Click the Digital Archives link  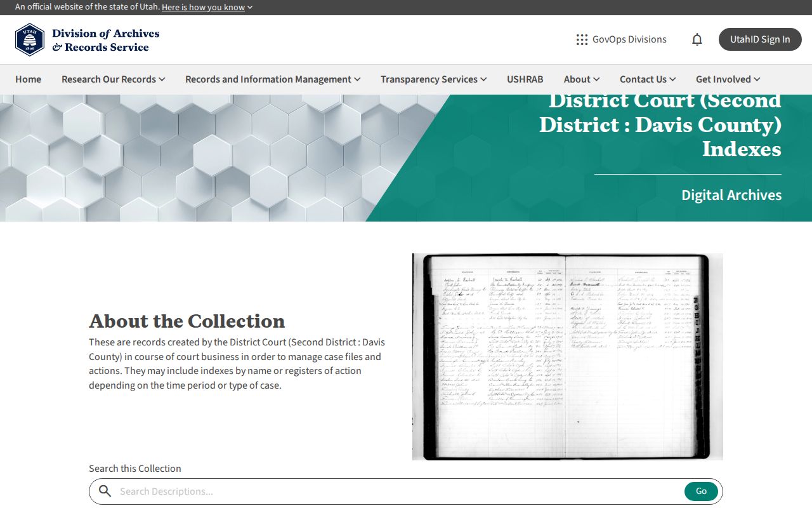pyautogui.click(x=731, y=195)
